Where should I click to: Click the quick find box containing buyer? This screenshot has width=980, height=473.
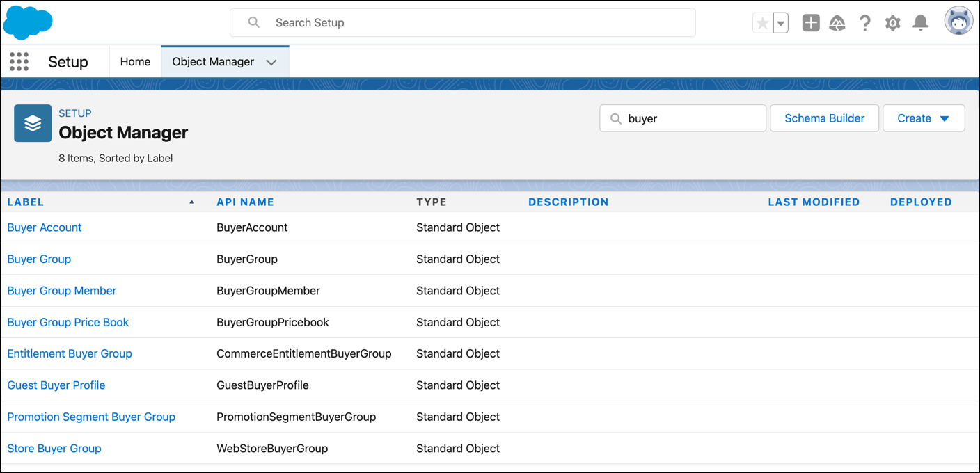683,118
